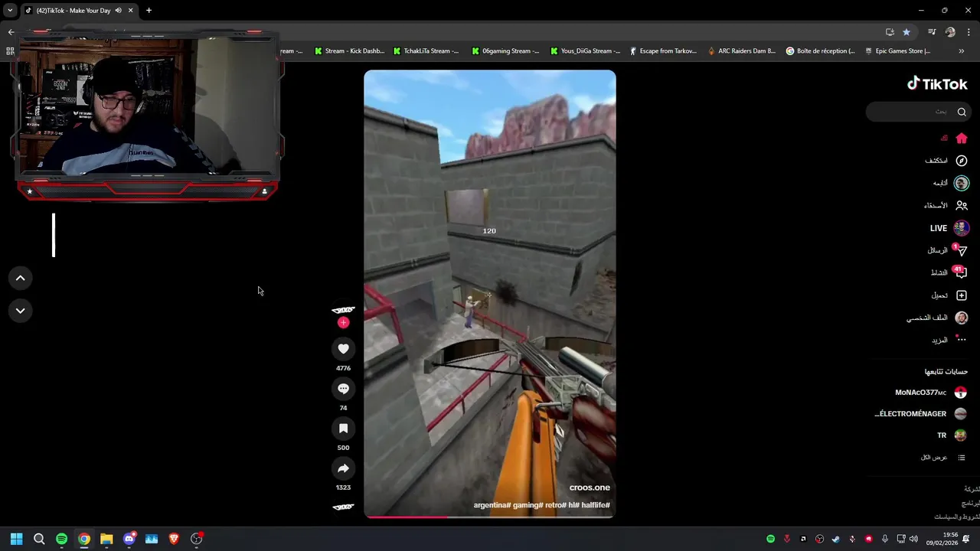Toggle the bookmark star in address bar
Screen dimensions: 980x551
click(906, 32)
